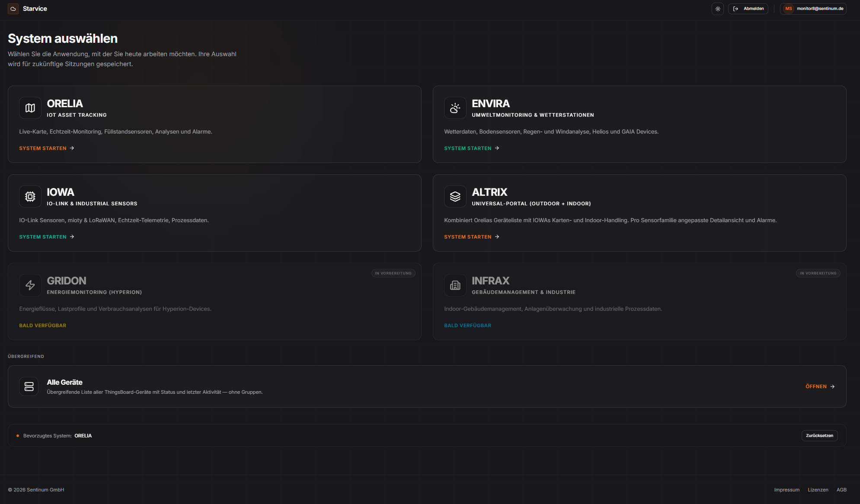This screenshot has height=504, width=860.
Task: Click the Übergreifend section label
Action: 26,357
